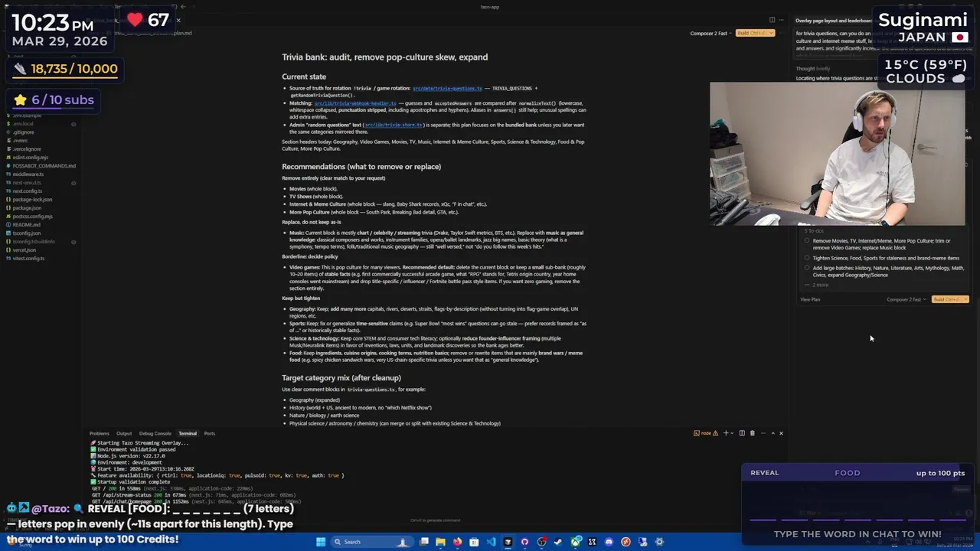Open package-lock.json file
This screenshot has width=980, height=551.
click(32, 199)
